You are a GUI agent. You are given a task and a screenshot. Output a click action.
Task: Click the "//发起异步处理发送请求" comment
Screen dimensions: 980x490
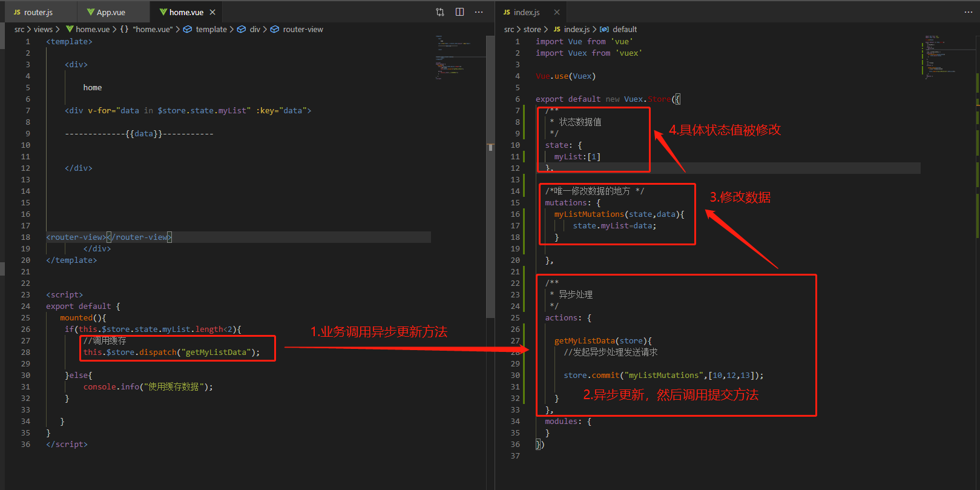611,353
